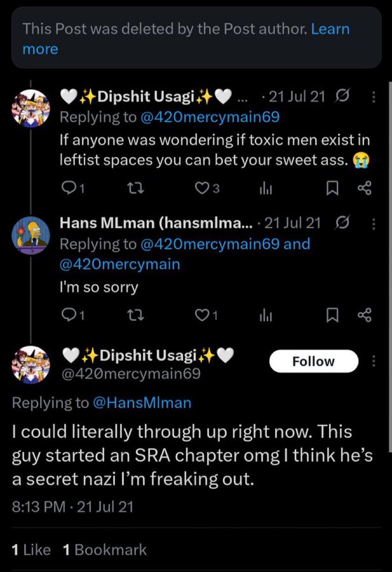Open @HansMlman profile from Replying to line

click(x=142, y=403)
